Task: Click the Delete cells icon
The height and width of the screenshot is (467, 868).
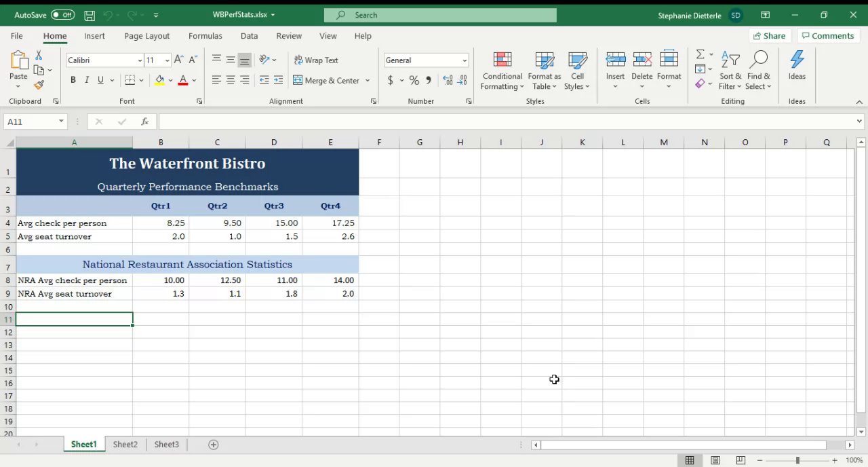Action: click(x=642, y=60)
